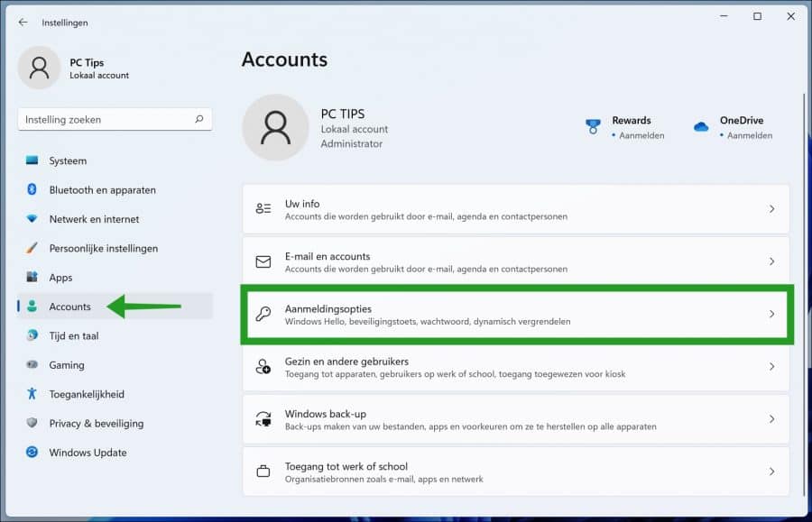
Task: Click Aanmelden under OneDrive
Action: 750,137
